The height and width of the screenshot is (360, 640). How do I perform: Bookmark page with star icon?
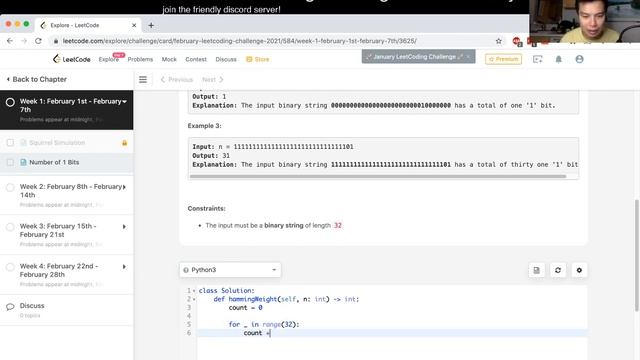(498, 41)
